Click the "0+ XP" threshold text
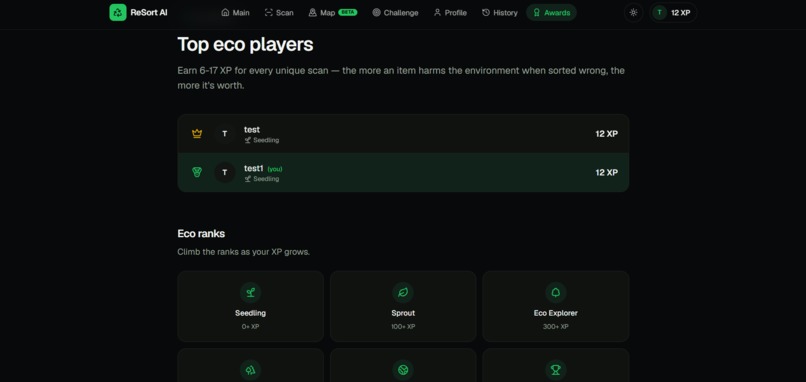The image size is (806, 382). pyautogui.click(x=250, y=326)
